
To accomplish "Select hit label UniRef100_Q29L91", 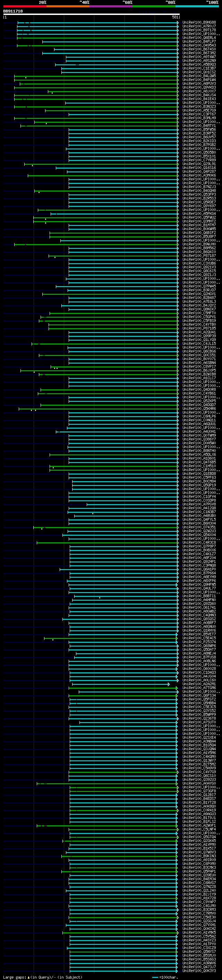I will click(199, 164).
